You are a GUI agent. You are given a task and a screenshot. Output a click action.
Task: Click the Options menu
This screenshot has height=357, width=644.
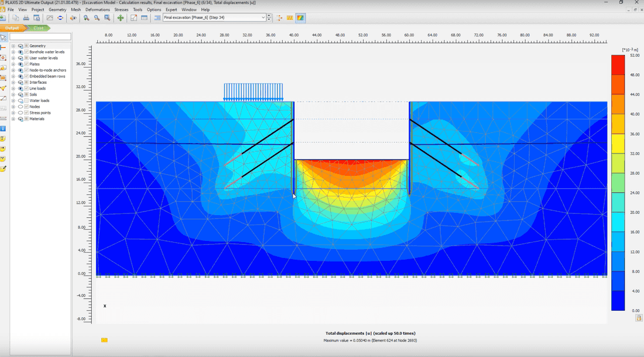tap(154, 9)
